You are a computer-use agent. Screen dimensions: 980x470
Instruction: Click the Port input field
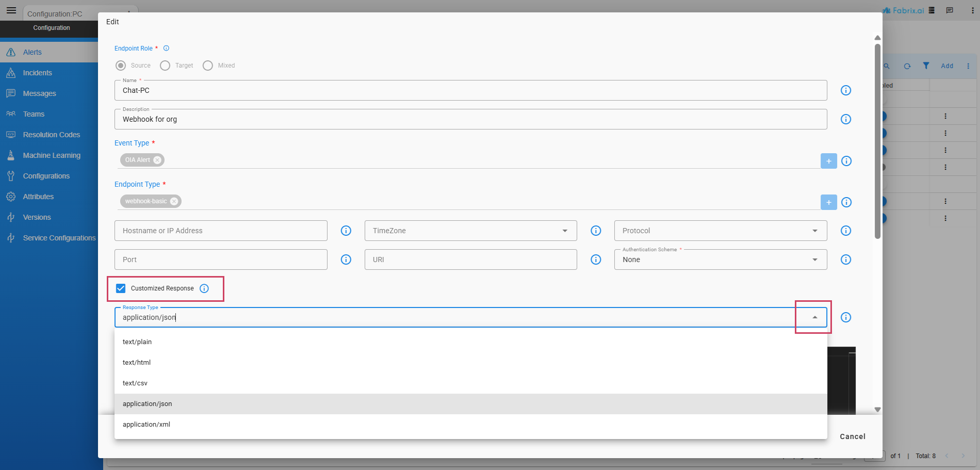point(221,260)
